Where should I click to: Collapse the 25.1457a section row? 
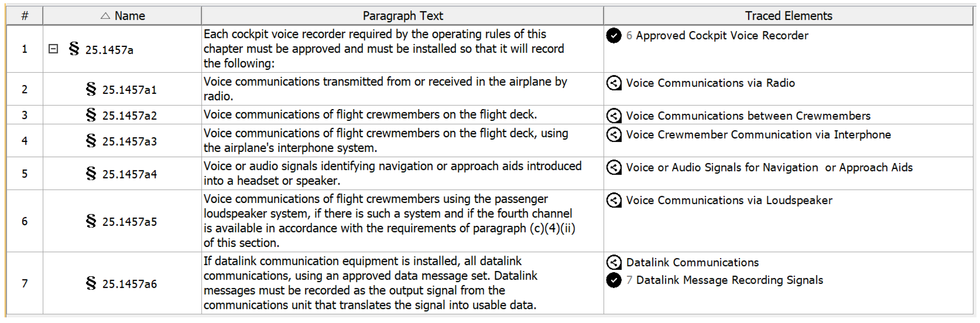53,49
